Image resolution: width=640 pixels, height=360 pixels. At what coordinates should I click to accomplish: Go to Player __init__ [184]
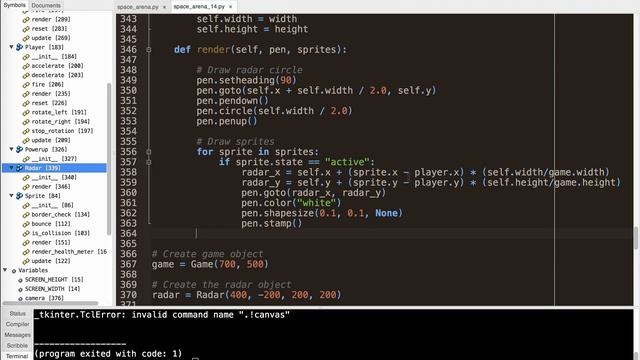tap(54, 56)
